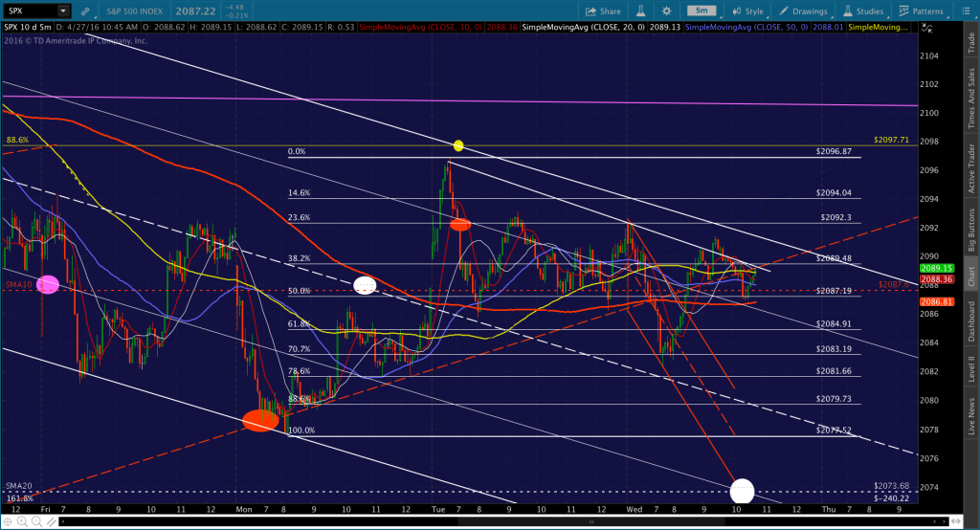Select the yellow dot marker near 2098
The image size is (980, 530).
(458, 145)
